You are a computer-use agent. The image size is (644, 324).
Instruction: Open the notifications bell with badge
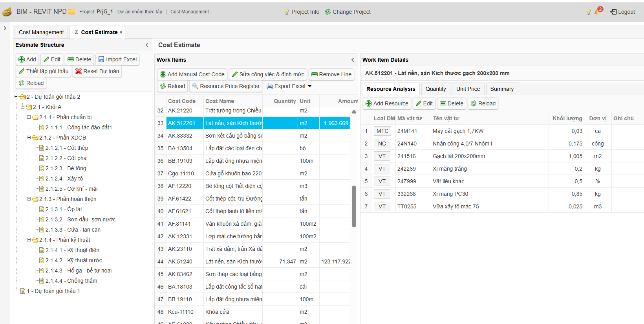point(598,11)
